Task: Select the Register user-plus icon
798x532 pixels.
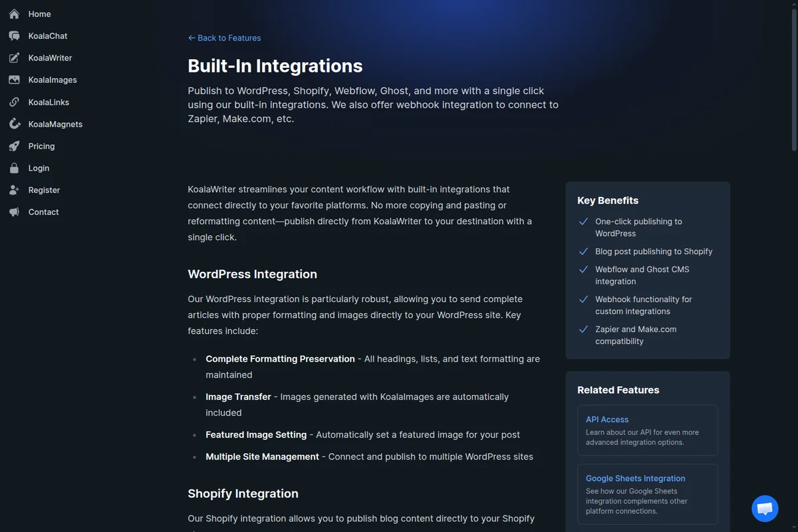Action: tap(14, 190)
